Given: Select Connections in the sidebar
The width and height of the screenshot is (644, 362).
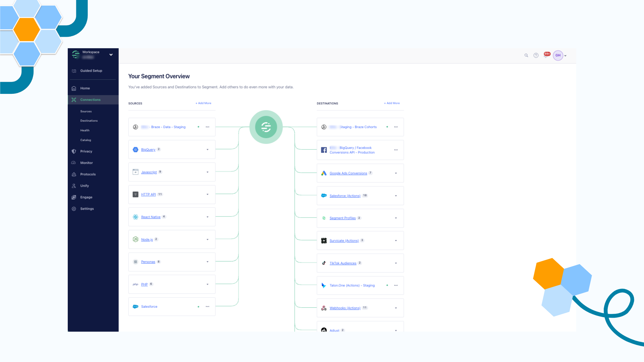Looking at the screenshot, I should click(93, 100).
